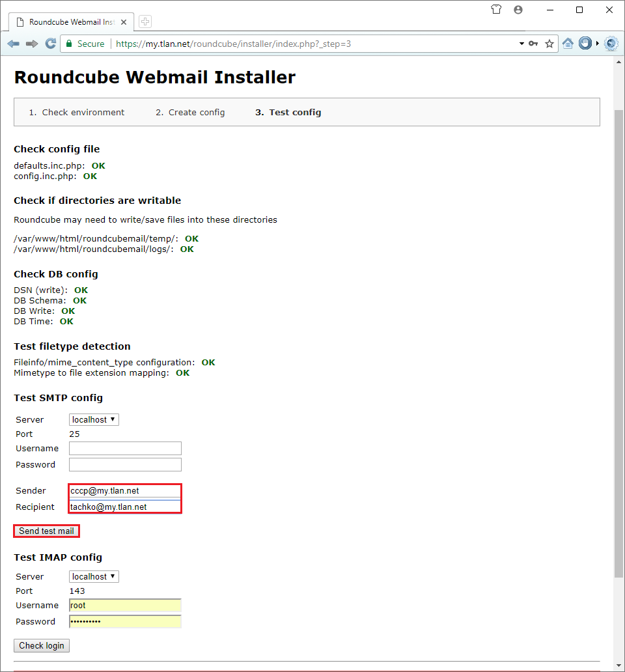Click the /var/www/html/roundcubemail/logs/ path
The height and width of the screenshot is (672, 625).
pos(94,249)
